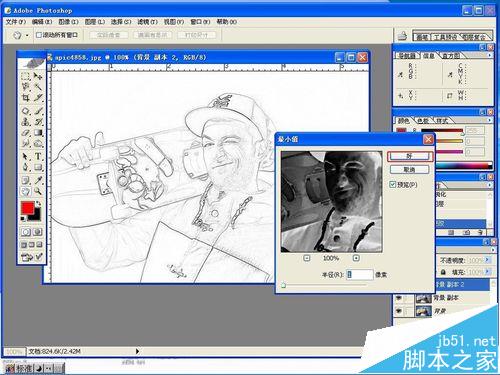The width and height of the screenshot is (500, 375).
Task: Select the Move tool
Action: 38,76
